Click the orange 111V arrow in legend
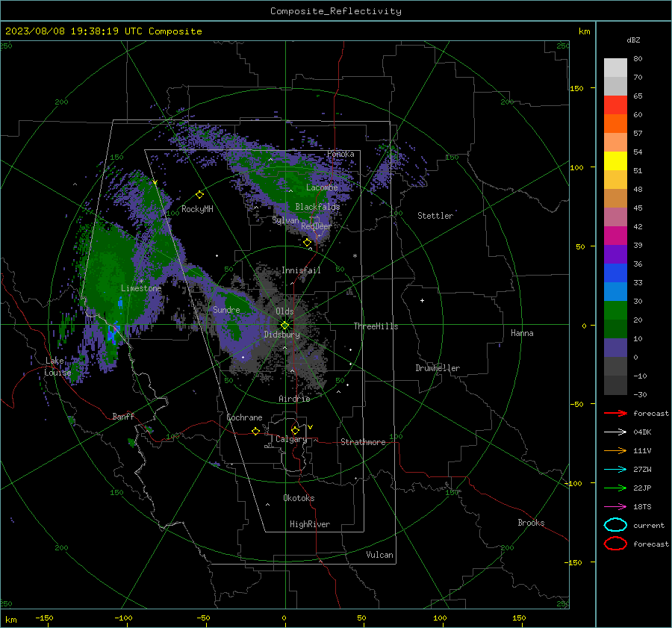The image size is (672, 628). click(615, 450)
